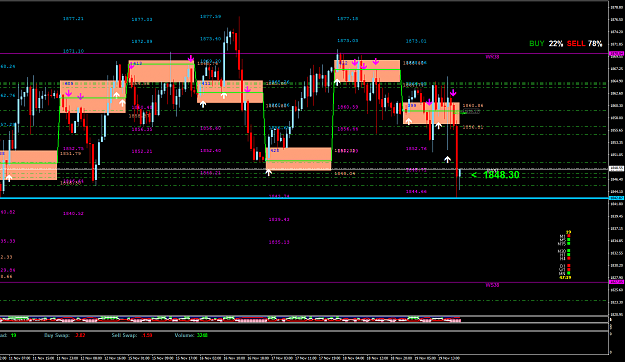
Task: Click the Buy Swap label in the info bar
Action: coord(57,335)
